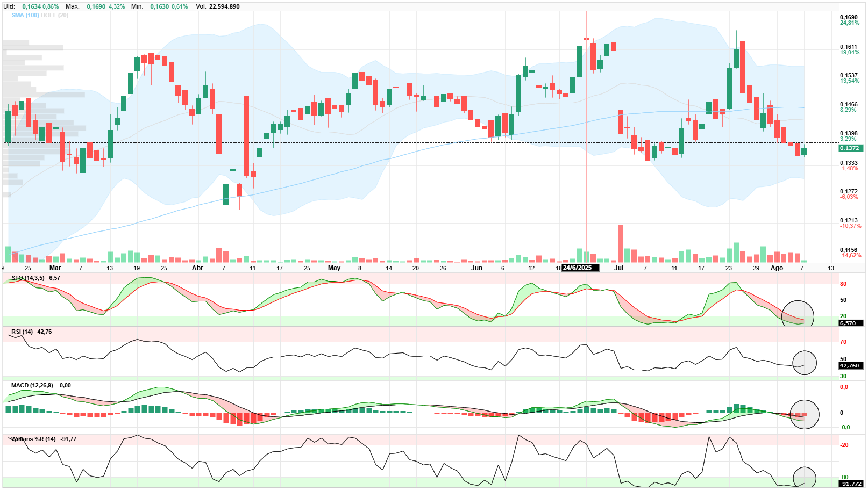Click the -10,37% percentage label
This screenshot has width=868, height=490.
click(850, 226)
